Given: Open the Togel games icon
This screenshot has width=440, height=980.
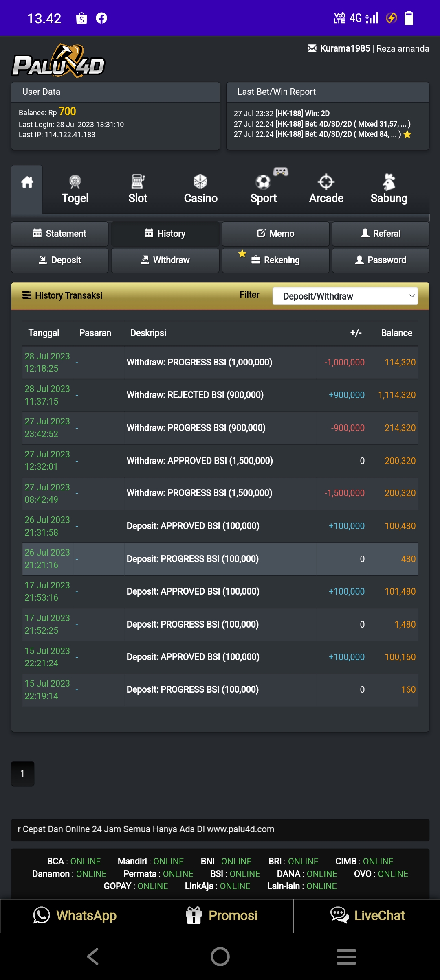Looking at the screenshot, I should pyautogui.click(x=75, y=182).
